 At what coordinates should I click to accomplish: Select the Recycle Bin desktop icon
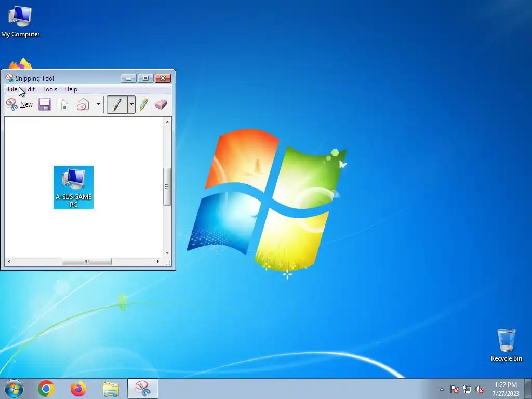[x=506, y=345]
